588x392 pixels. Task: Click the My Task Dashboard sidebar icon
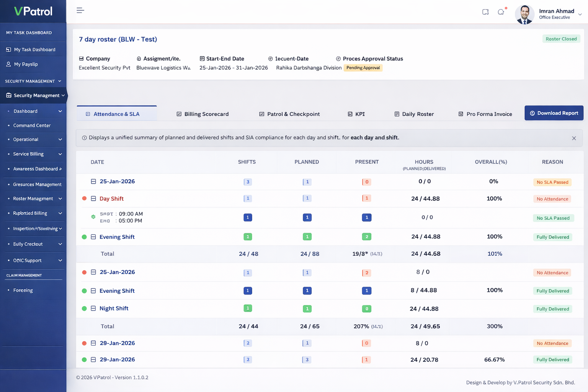point(8,50)
